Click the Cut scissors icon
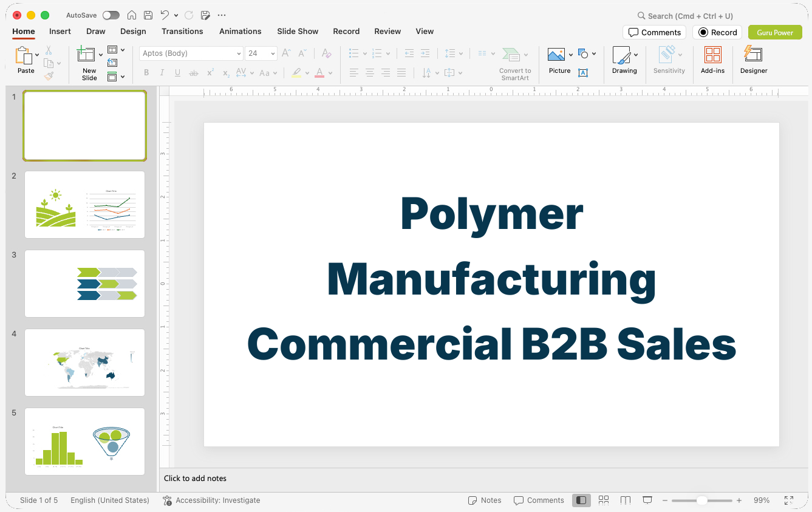 [49, 50]
